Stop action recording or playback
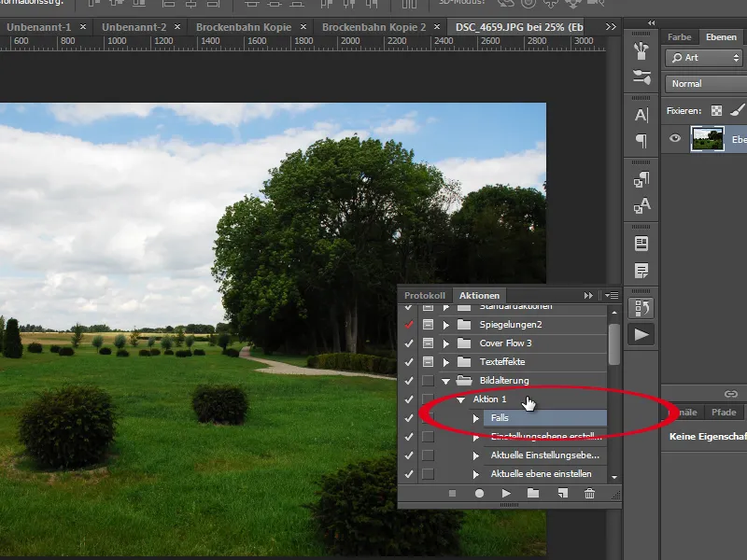The height and width of the screenshot is (560, 747). coord(452,494)
